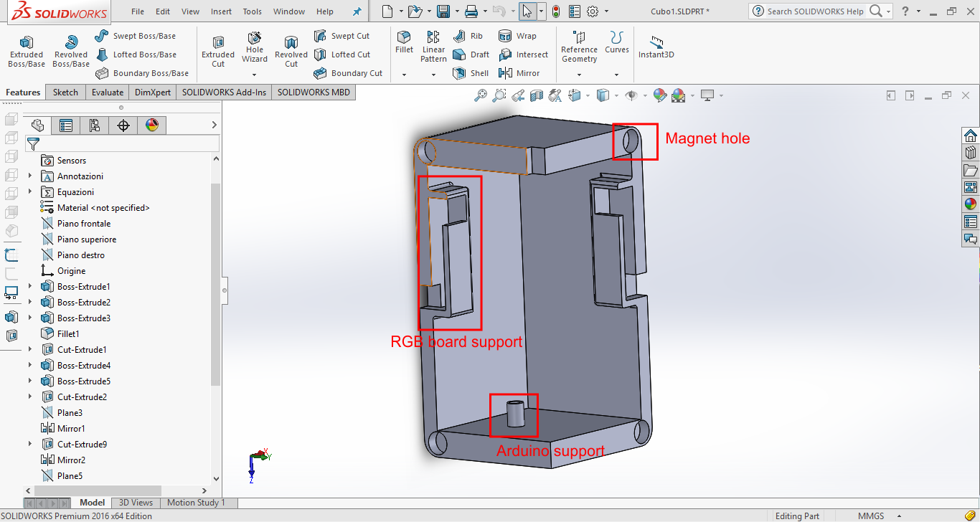980x522 pixels.
Task: Open the Linear Pattern tool
Action: (433, 47)
